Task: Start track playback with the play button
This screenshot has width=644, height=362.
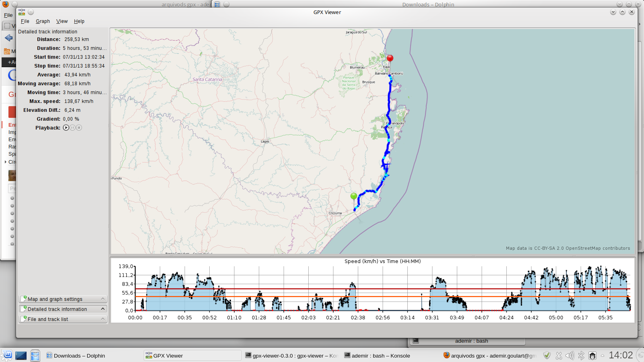Action: click(66, 128)
